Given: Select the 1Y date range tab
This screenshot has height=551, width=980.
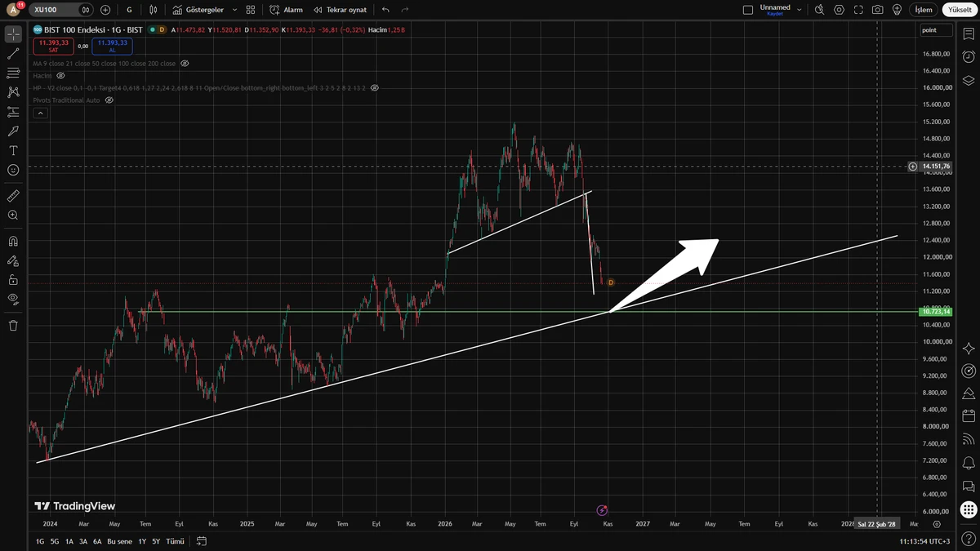Looking at the screenshot, I should click(142, 541).
